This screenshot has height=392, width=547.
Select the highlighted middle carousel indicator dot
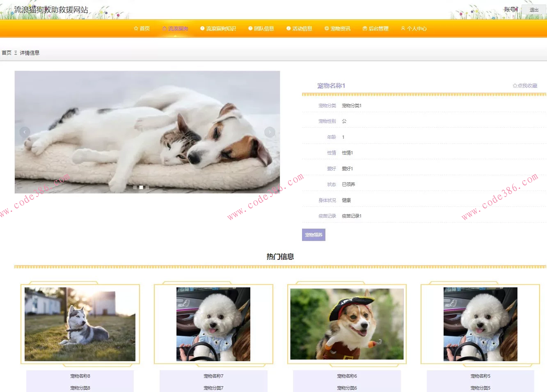[141, 187]
